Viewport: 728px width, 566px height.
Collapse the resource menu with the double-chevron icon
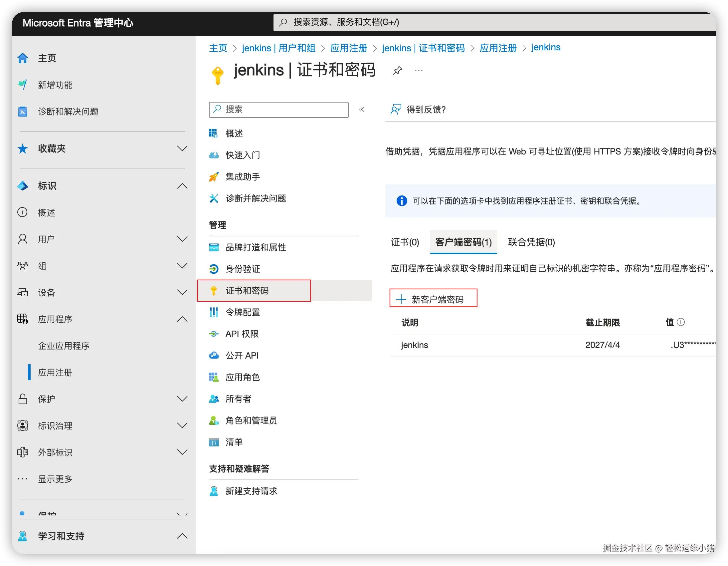(361, 110)
